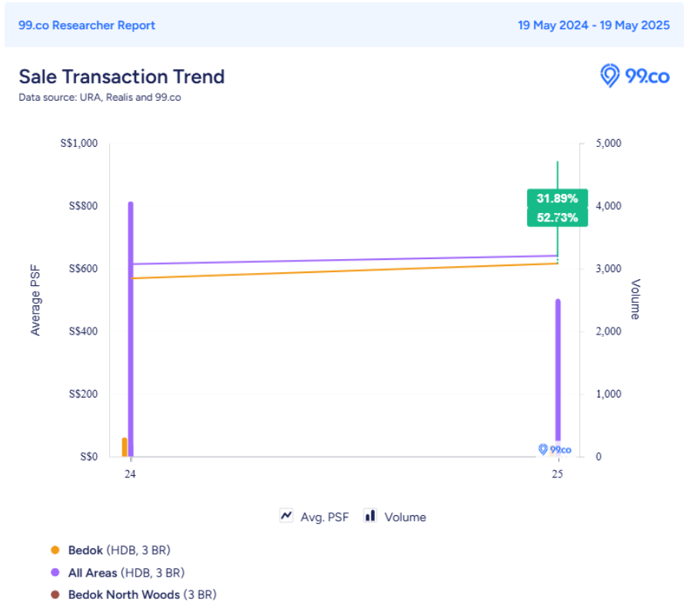Click the purple volume bar at year 25
Image resolution: width=700 pixels, height=609 pixels.
point(558,369)
